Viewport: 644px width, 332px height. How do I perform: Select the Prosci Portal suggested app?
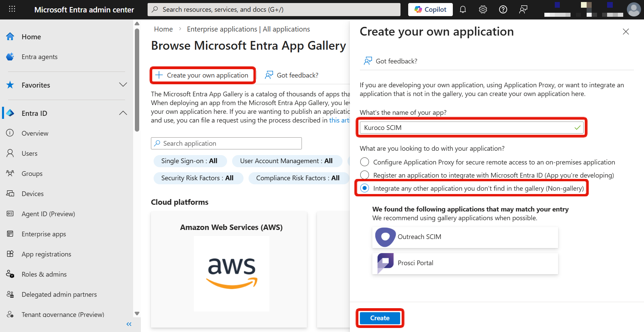pos(465,263)
